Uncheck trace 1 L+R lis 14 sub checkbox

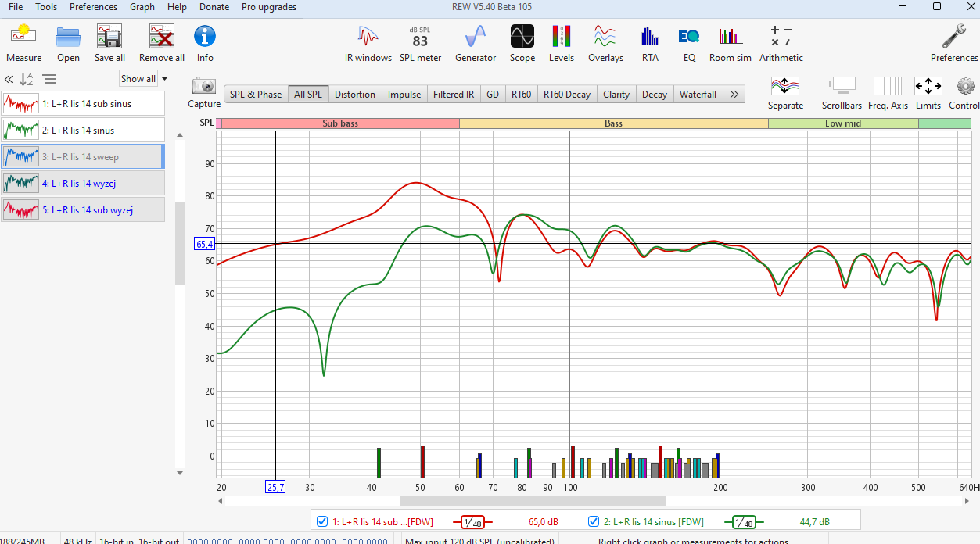[321, 522]
